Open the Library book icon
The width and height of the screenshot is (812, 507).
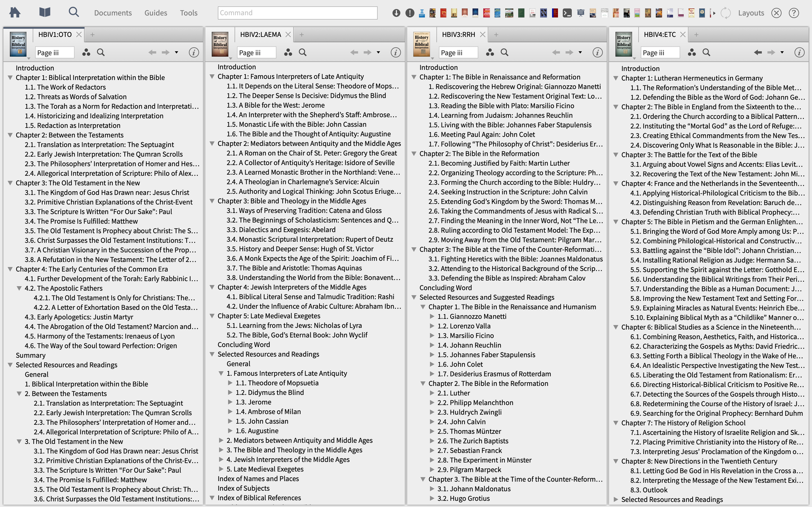pos(45,13)
